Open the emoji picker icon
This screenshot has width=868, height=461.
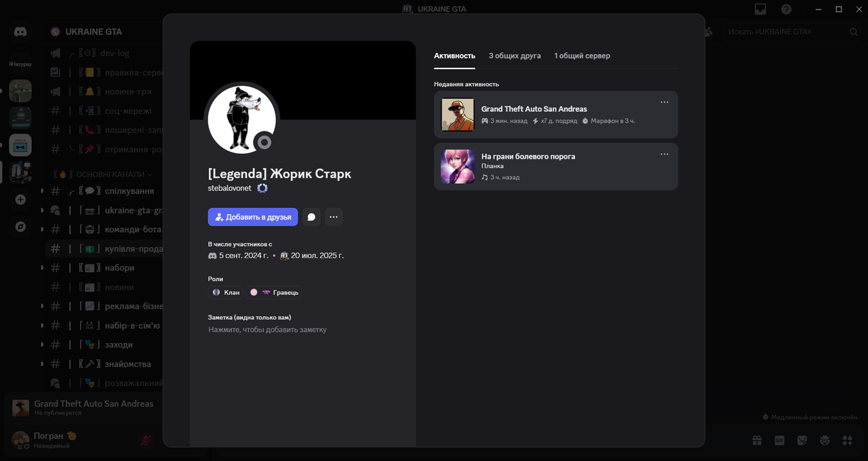pyautogui.click(x=825, y=440)
